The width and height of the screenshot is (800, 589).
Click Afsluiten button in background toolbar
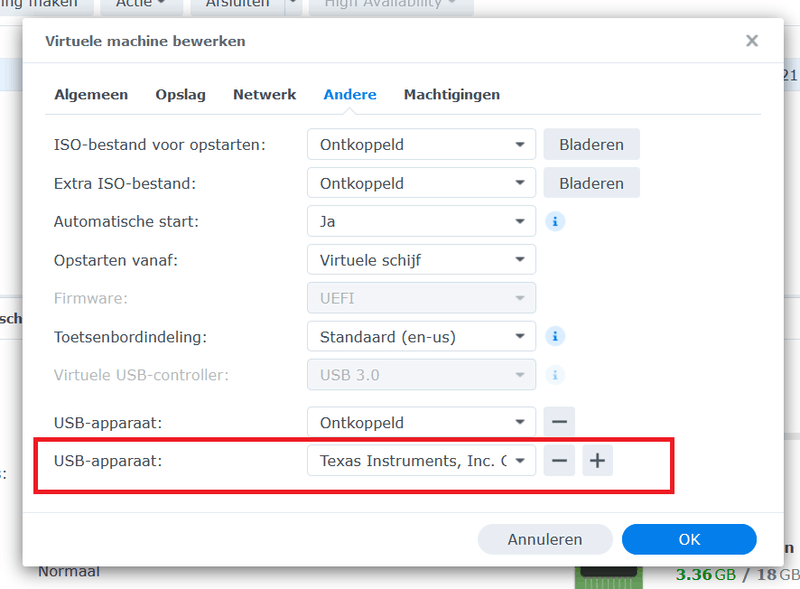coord(237,4)
